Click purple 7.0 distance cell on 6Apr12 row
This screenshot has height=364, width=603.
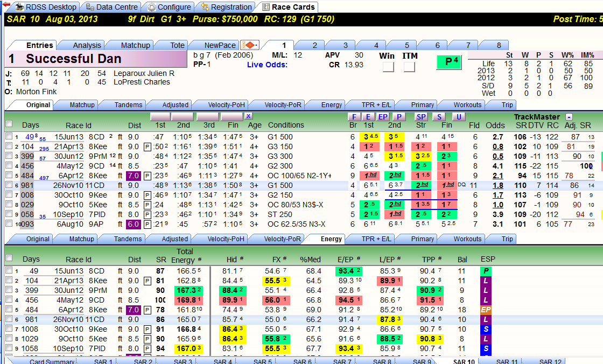(x=134, y=176)
